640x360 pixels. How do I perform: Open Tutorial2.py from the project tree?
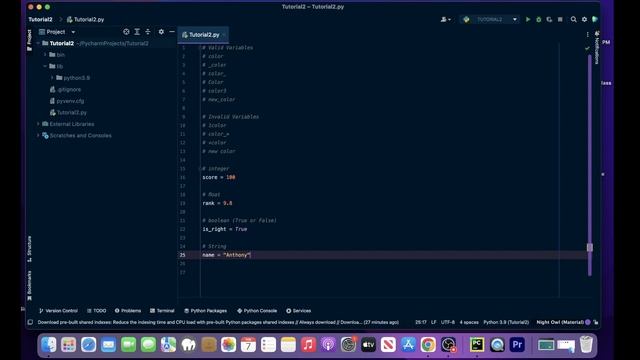coord(68,112)
